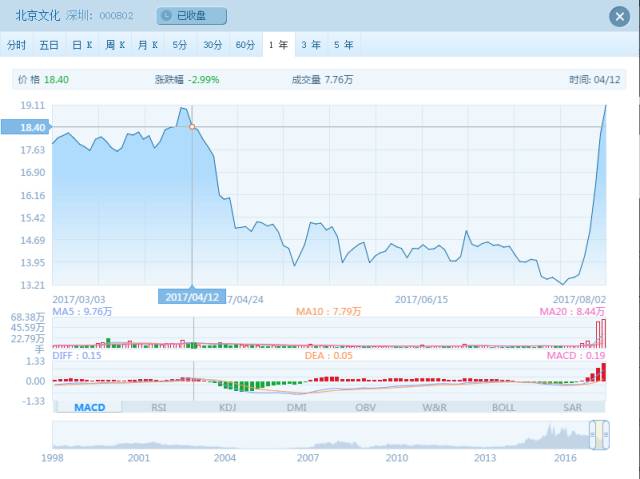Switch to the 分时 chart tab

17,45
